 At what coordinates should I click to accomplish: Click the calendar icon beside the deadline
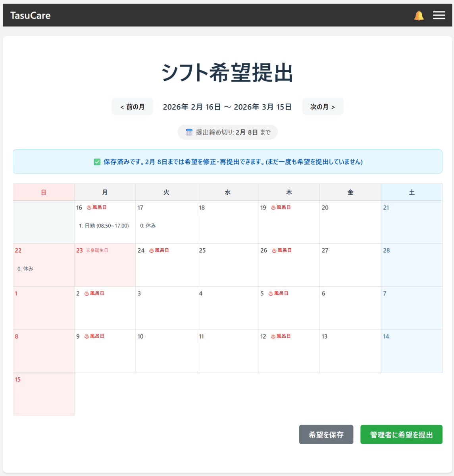click(189, 132)
